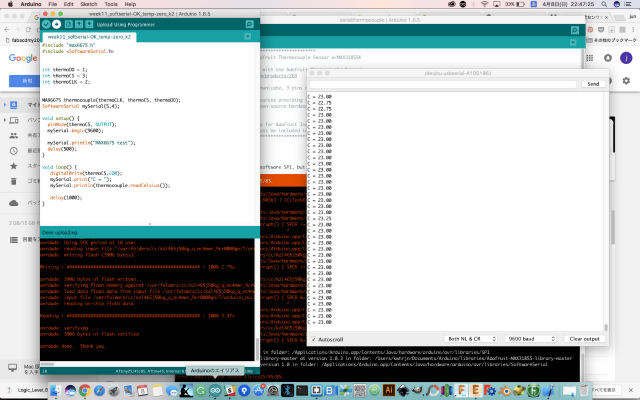Open Serial Monitor icon in serialthermocouple window
Screen dimensions: 640x400
point(575,30)
